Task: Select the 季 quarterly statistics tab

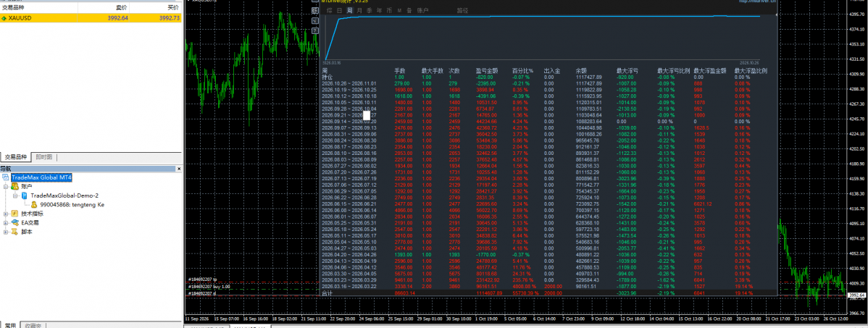Action: click(370, 11)
